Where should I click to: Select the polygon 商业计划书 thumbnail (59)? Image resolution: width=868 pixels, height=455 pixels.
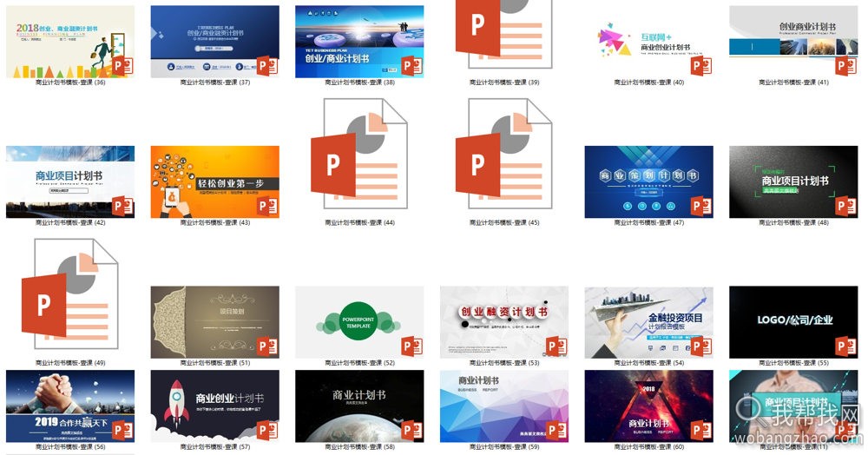click(x=503, y=406)
